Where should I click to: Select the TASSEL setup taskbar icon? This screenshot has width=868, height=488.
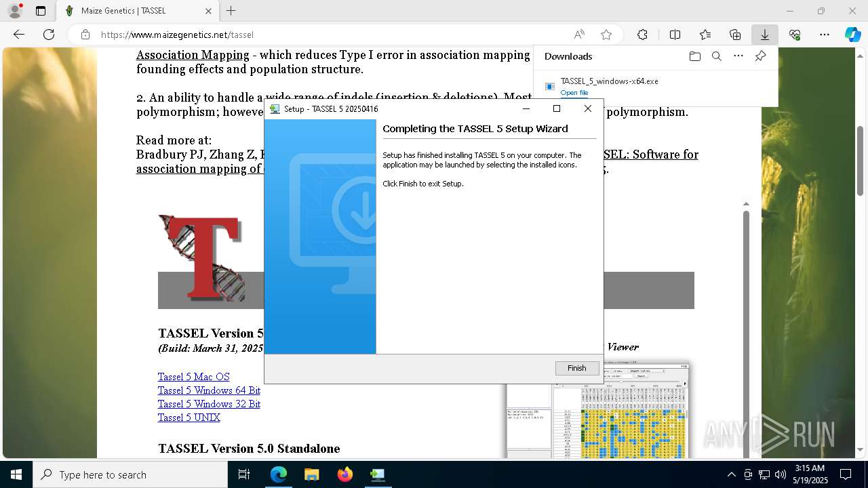tap(378, 474)
